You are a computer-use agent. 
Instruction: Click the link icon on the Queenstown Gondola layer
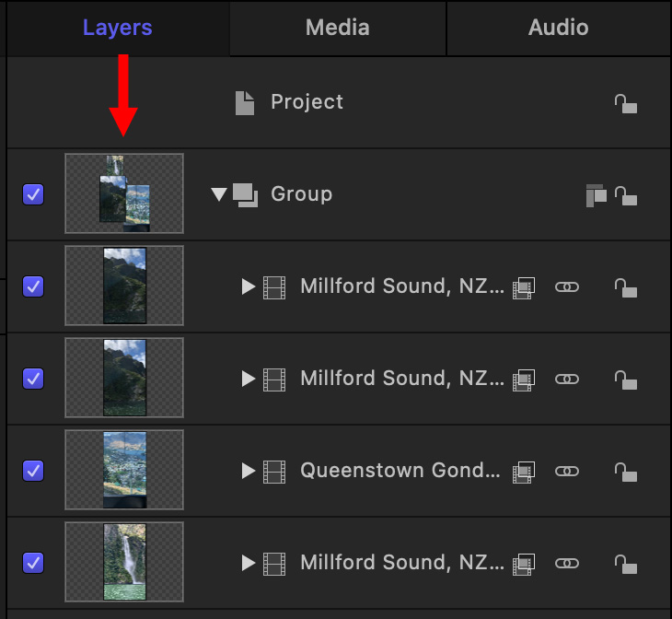[567, 471]
